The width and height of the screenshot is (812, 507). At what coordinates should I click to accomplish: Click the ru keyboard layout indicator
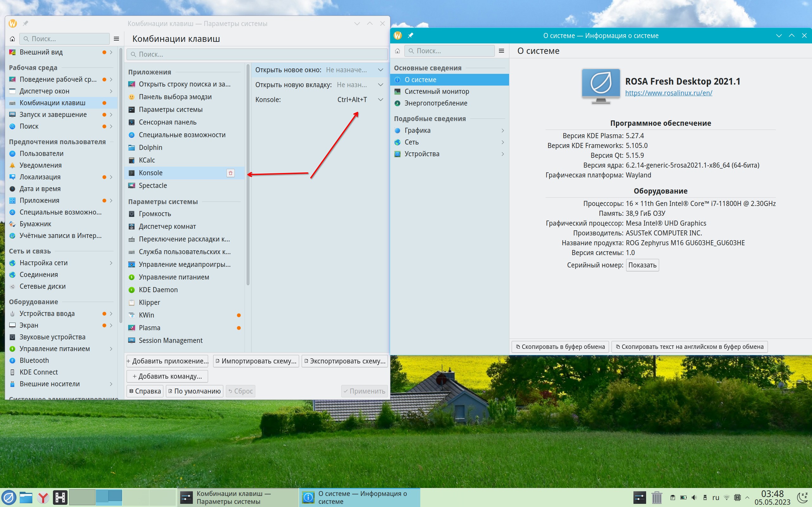pos(715,497)
